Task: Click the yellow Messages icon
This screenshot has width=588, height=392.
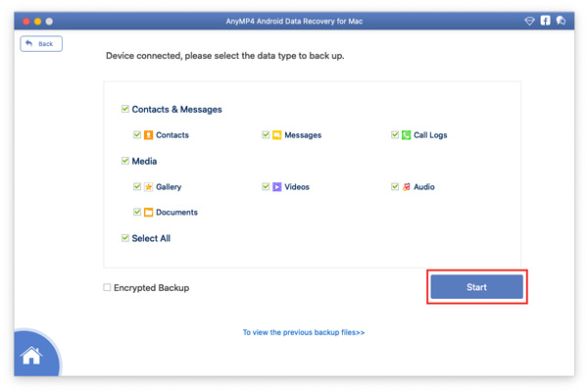Action: pos(276,135)
